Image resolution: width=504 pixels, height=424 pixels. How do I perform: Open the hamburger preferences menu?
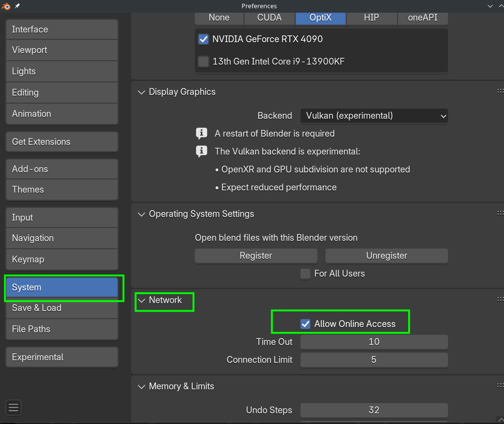pyautogui.click(x=13, y=407)
